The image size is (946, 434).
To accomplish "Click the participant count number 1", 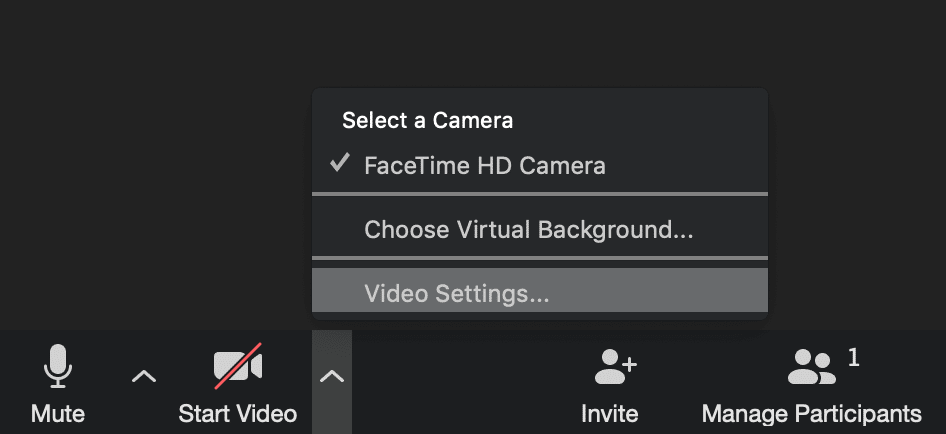I will [853, 357].
